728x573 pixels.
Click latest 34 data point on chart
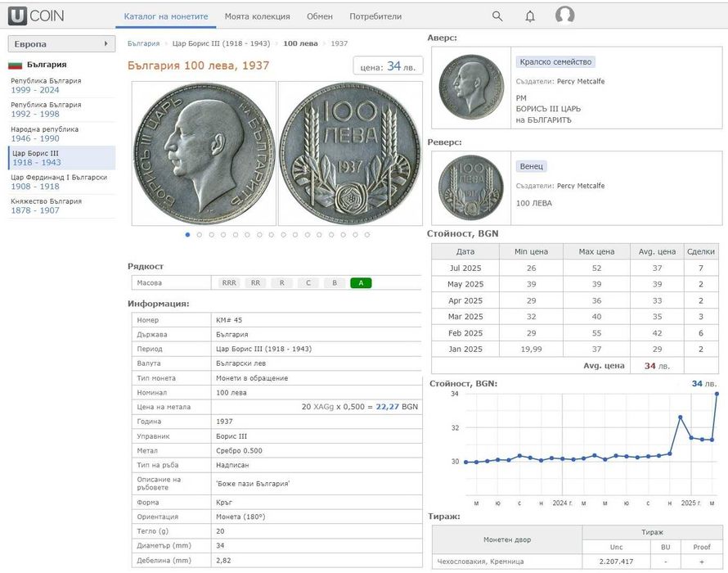717,394
